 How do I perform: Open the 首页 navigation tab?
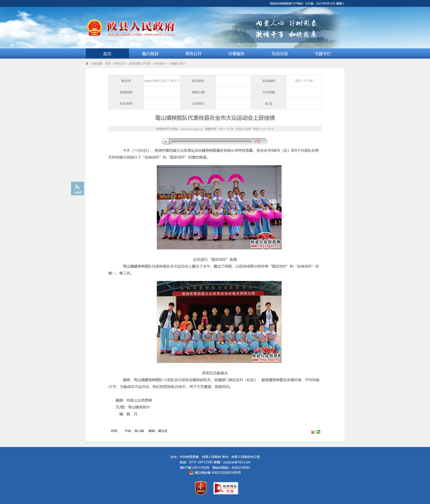(x=107, y=54)
